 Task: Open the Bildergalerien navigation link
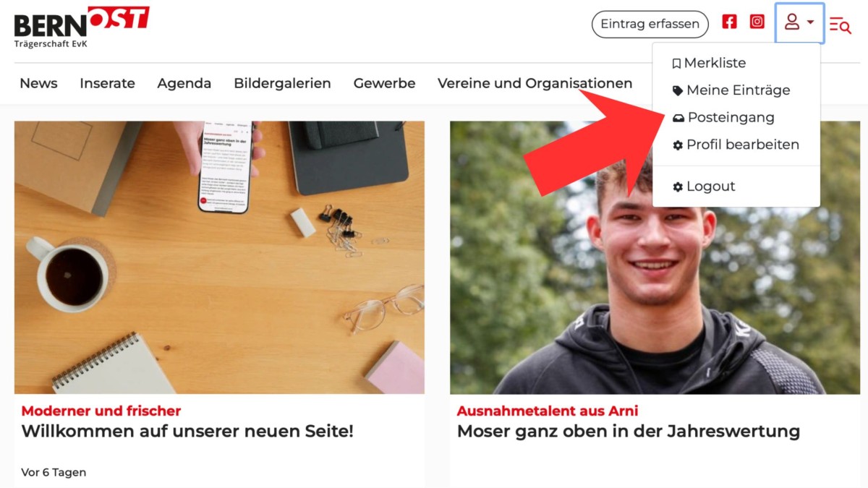pos(282,84)
